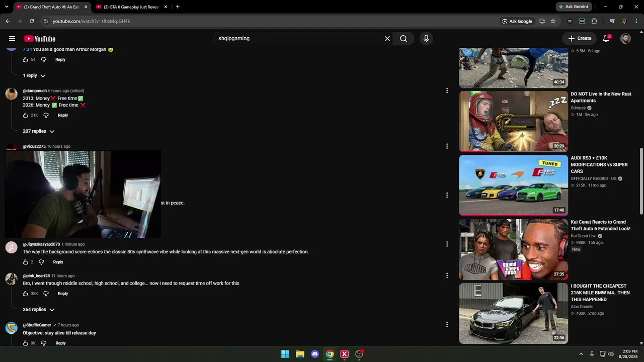Image resolution: width=644 pixels, height=362 pixels.
Task: Like the @dumpmuch comment
Action: tap(25, 115)
